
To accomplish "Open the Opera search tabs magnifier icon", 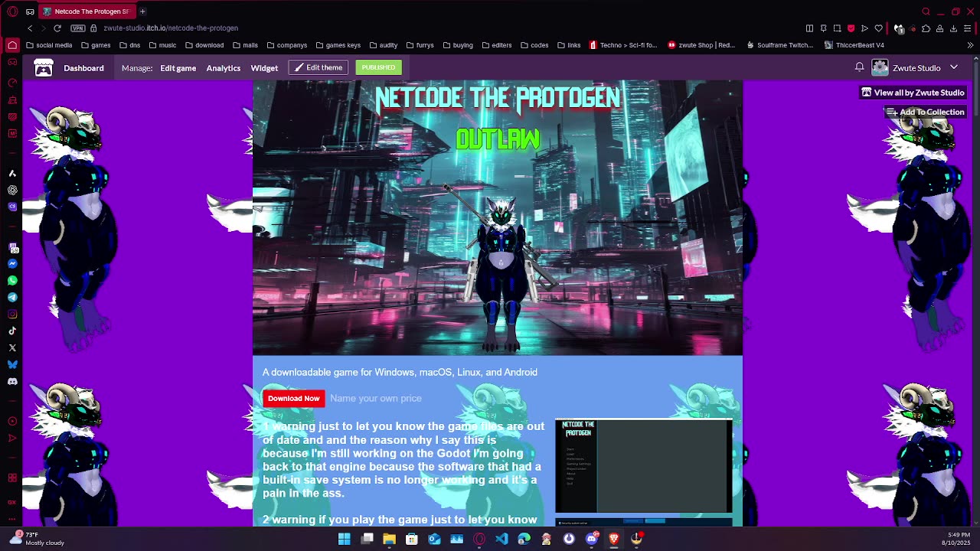I will 926,11.
